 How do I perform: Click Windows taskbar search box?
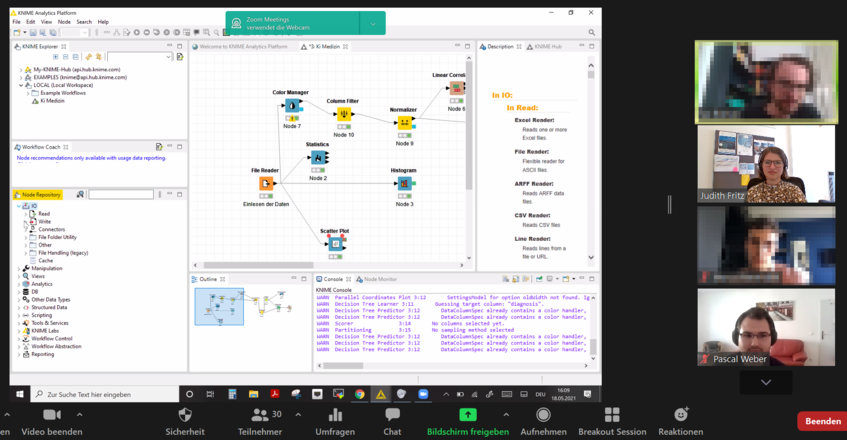tap(105, 395)
